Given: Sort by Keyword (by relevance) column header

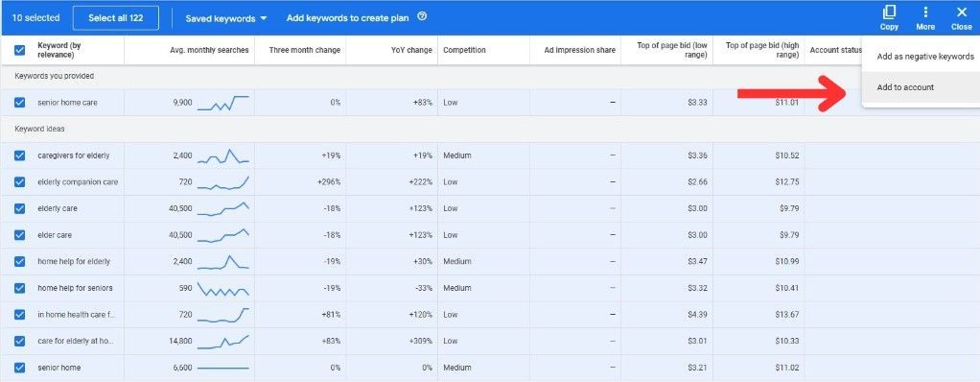Looking at the screenshot, I should [x=59, y=50].
